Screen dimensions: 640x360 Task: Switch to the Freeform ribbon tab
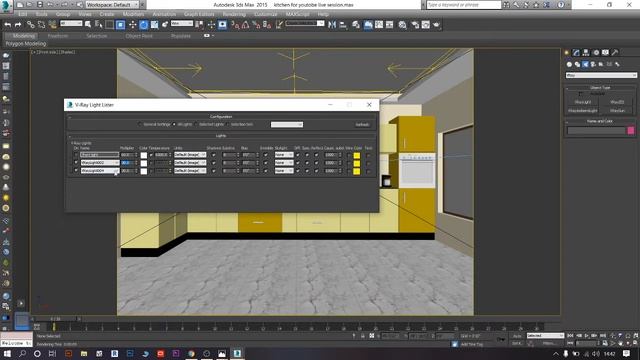pos(58,36)
